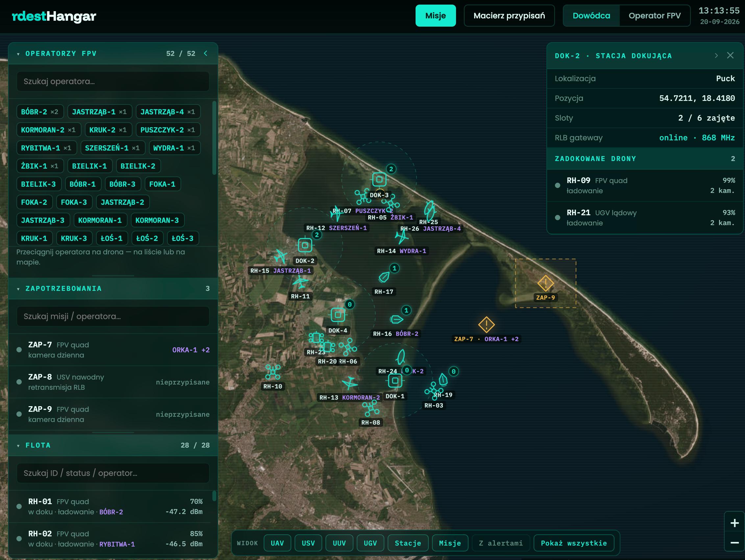Open the Macierz przypisań tab
Screen dimensions: 745x560
[x=509, y=16]
